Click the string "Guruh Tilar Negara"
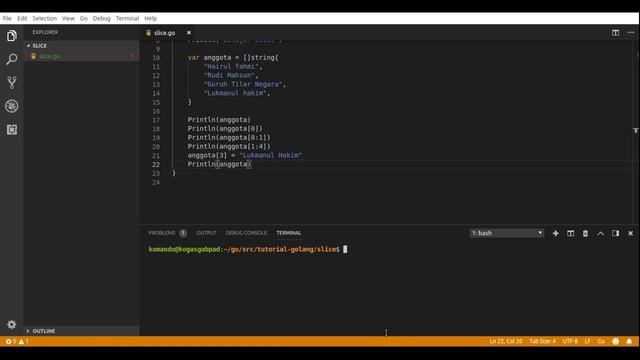This screenshot has height=360, width=640. (x=243, y=84)
